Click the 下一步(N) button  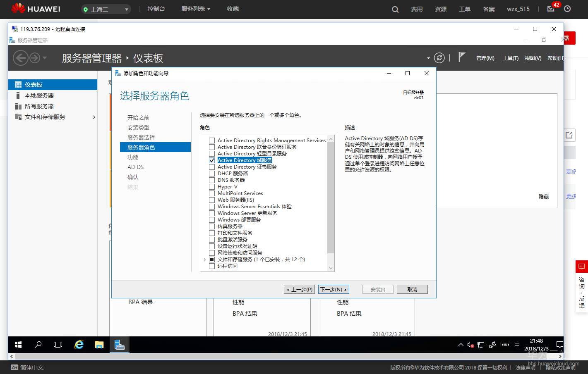pyautogui.click(x=334, y=289)
